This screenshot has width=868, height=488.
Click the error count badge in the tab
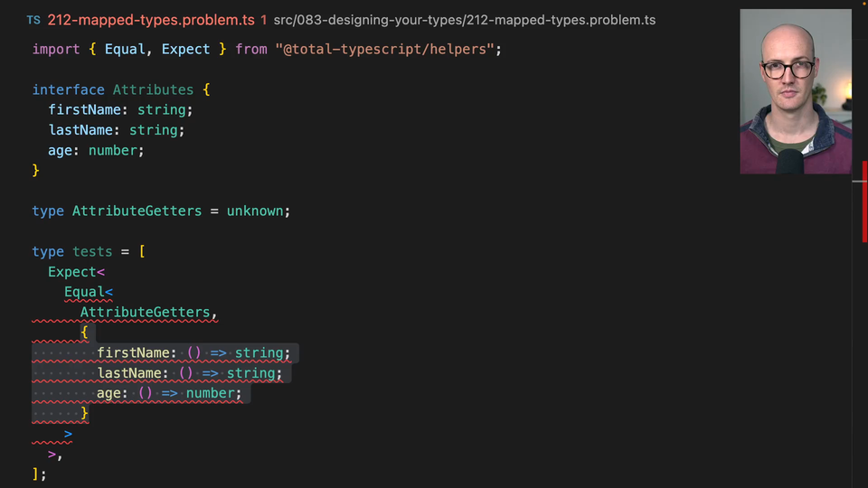point(263,19)
